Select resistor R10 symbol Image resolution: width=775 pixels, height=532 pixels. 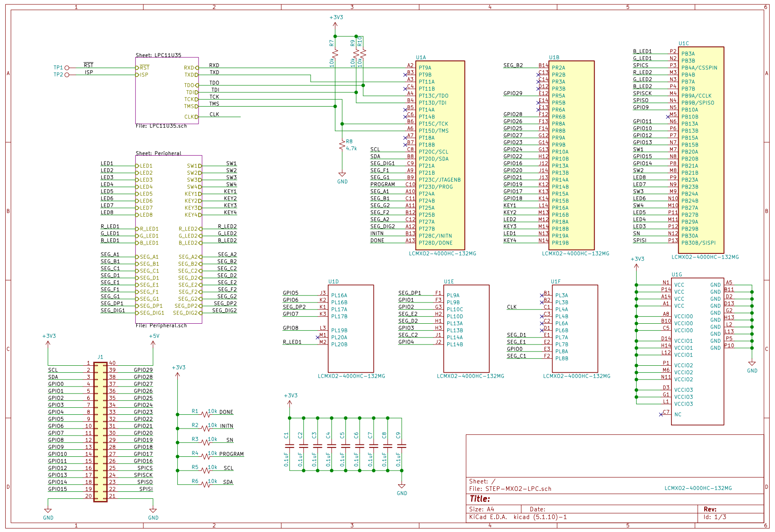click(363, 54)
